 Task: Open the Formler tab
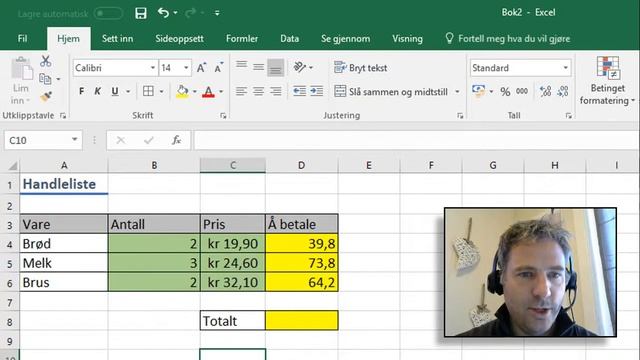242,39
